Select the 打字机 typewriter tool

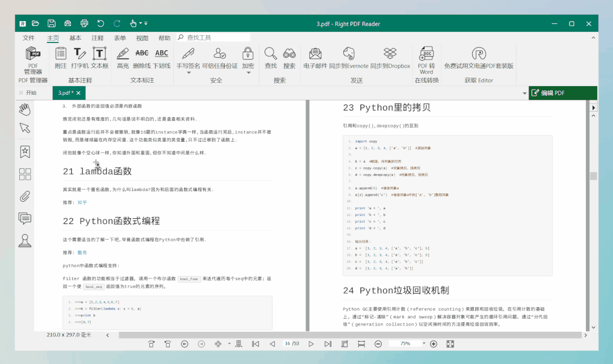pos(80,58)
